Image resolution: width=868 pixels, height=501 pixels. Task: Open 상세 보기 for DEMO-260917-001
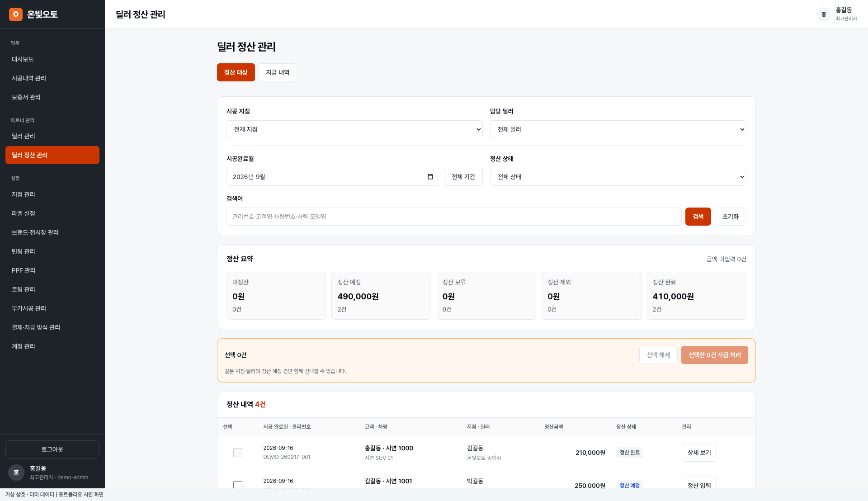pyautogui.click(x=699, y=453)
